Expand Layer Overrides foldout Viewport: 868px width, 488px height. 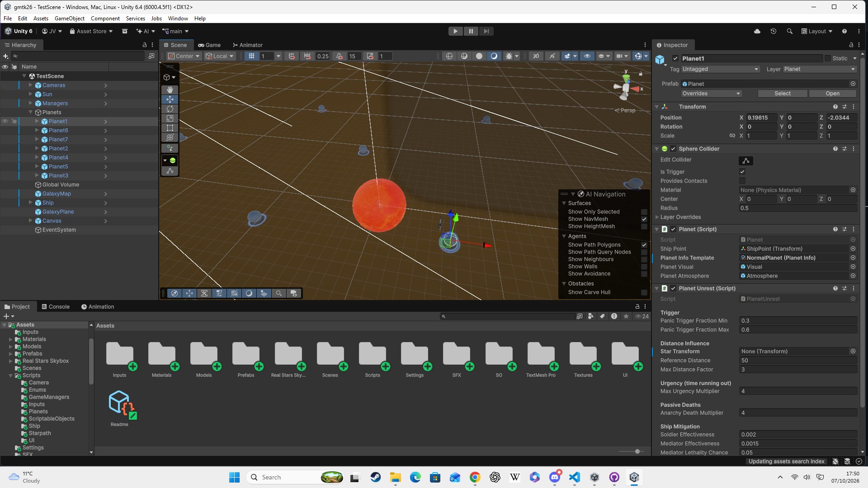pos(657,217)
